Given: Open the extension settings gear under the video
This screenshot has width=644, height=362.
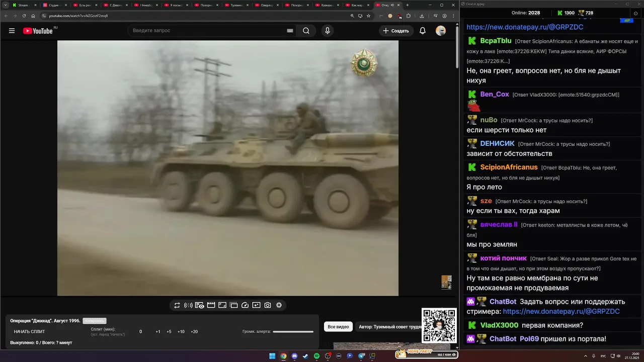Looking at the screenshot, I should (x=279, y=305).
